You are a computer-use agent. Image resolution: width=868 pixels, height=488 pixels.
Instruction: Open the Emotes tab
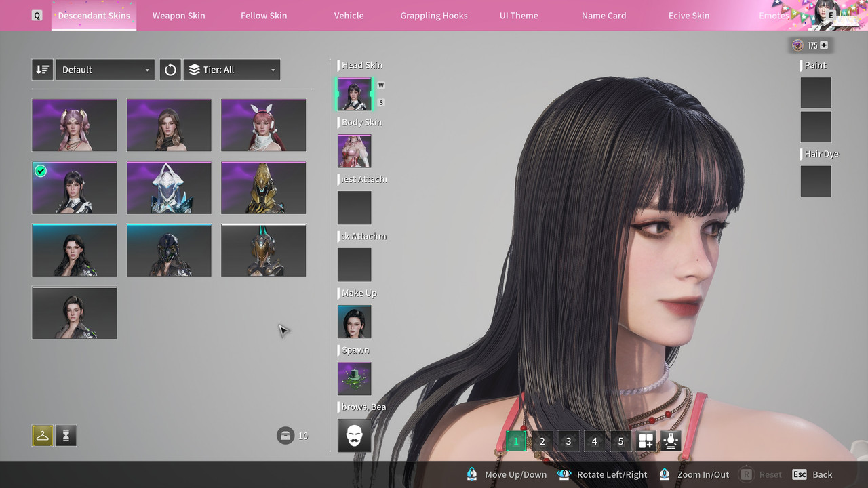(x=774, y=15)
